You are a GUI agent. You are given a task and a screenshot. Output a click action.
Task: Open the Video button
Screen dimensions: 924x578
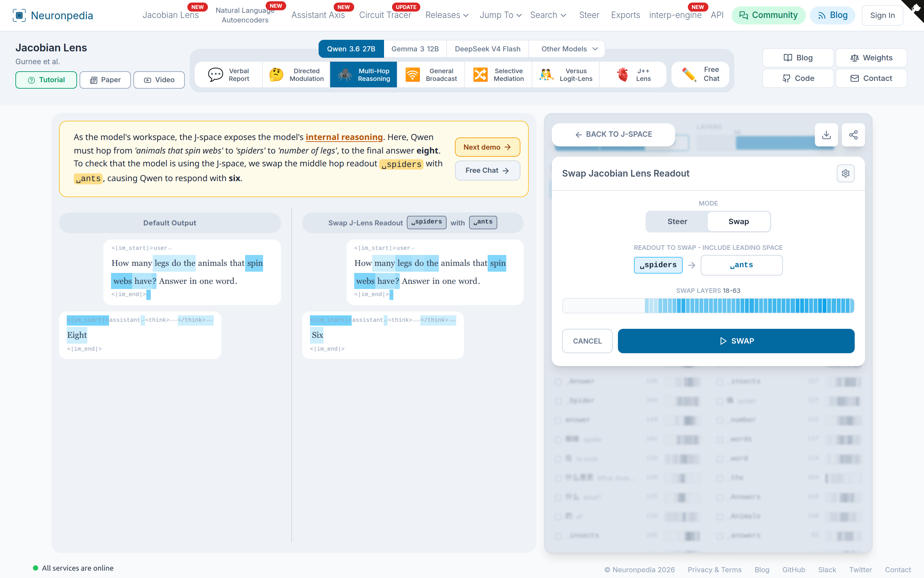(159, 80)
